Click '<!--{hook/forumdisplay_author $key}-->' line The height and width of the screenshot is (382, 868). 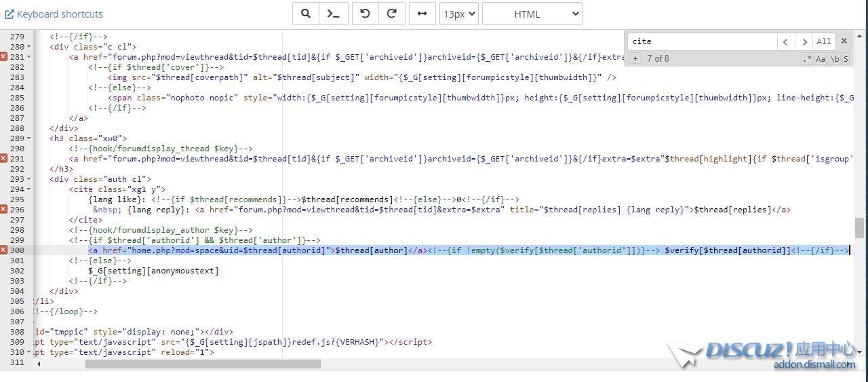tap(161, 230)
